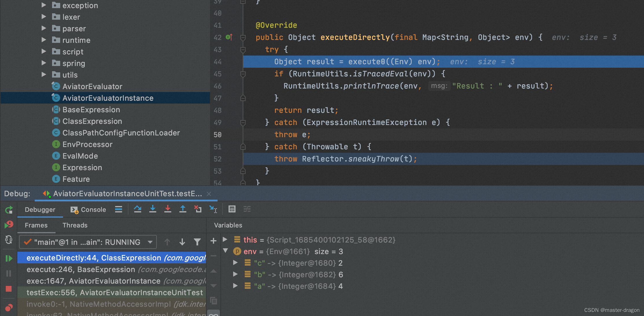Select the testExec:556 stack frame
Viewport: 644px width, 316px height.
(112, 293)
